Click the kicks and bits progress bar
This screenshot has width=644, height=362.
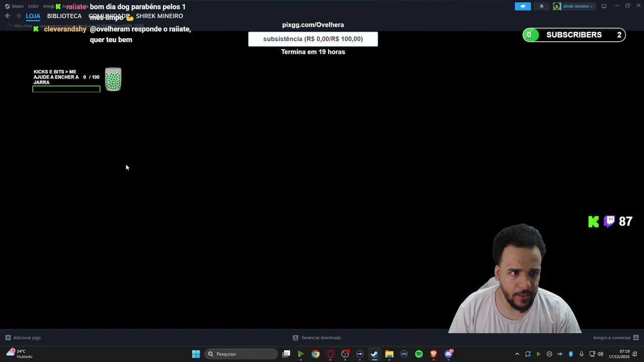tap(66, 89)
